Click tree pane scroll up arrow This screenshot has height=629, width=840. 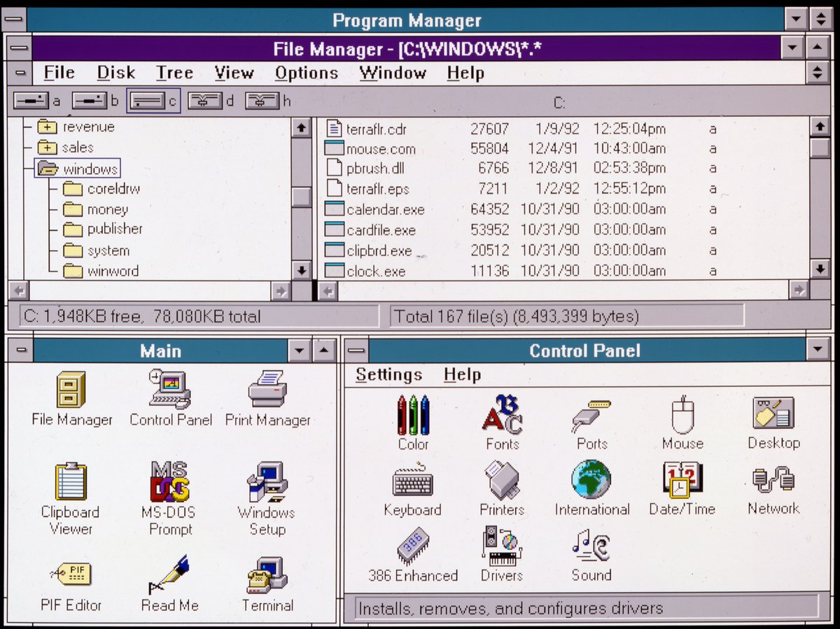click(x=301, y=127)
